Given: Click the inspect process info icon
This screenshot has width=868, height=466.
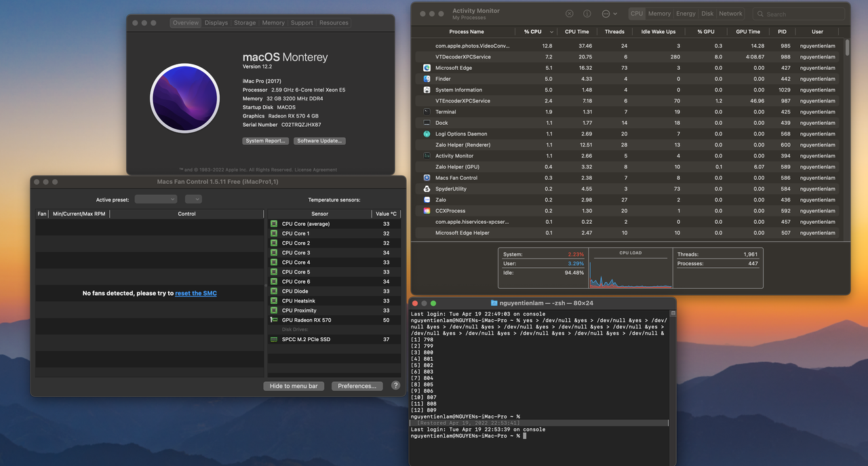Looking at the screenshot, I should coord(587,14).
